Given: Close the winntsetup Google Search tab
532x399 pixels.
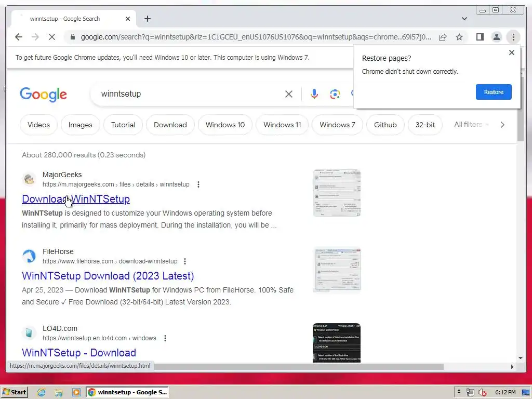Looking at the screenshot, I should point(128,19).
